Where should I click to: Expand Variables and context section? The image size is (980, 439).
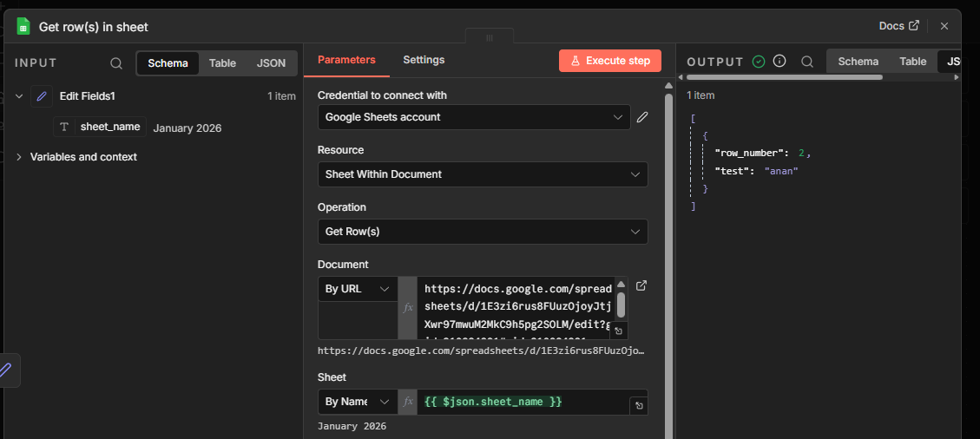click(x=19, y=157)
